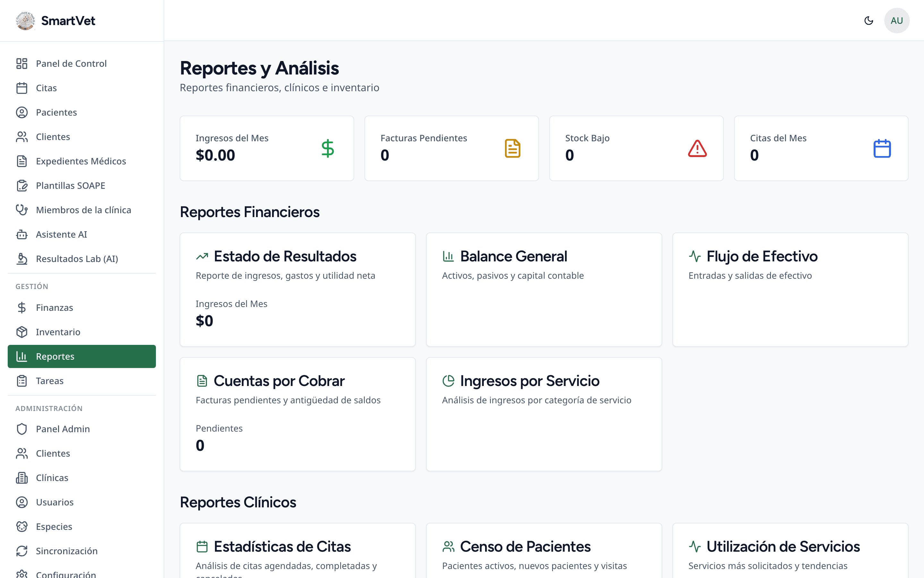Click the blue calendar icon in Citas del Mes

click(882, 148)
